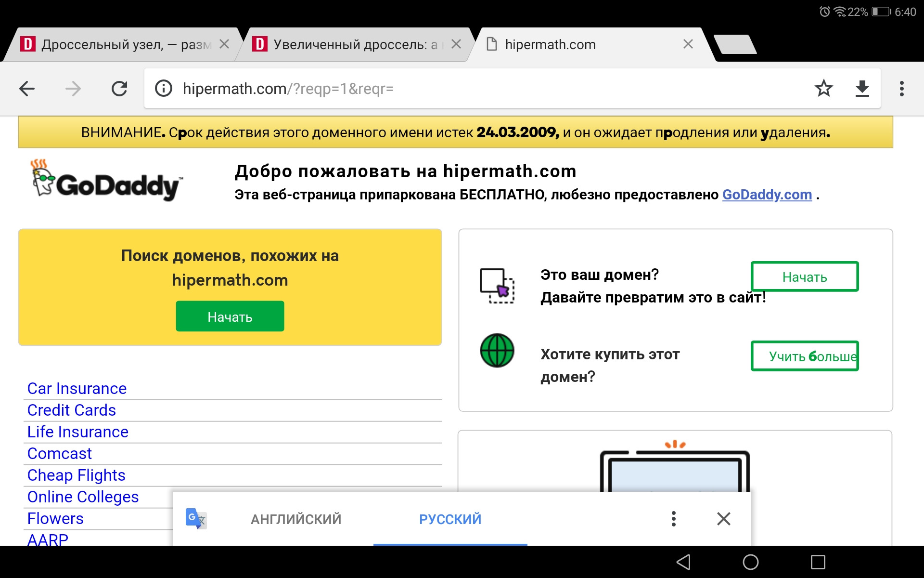Screen dimensions: 924x578
Task: Open the GoDaddy.com link
Action: click(x=767, y=195)
